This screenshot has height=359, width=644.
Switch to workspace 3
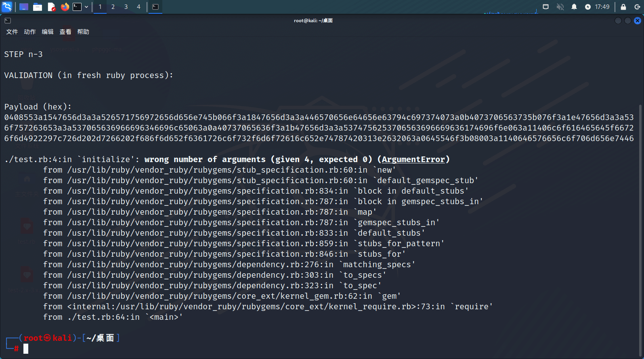pyautogui.click(x=126, y=7)
